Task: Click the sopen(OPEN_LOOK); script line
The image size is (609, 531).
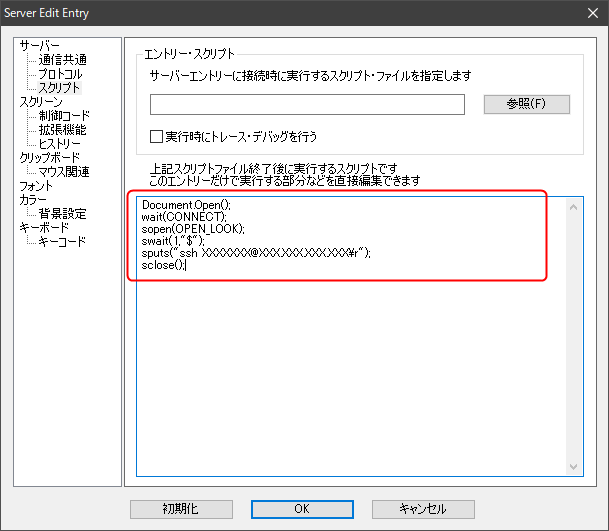Action: [x=193, y=229]
